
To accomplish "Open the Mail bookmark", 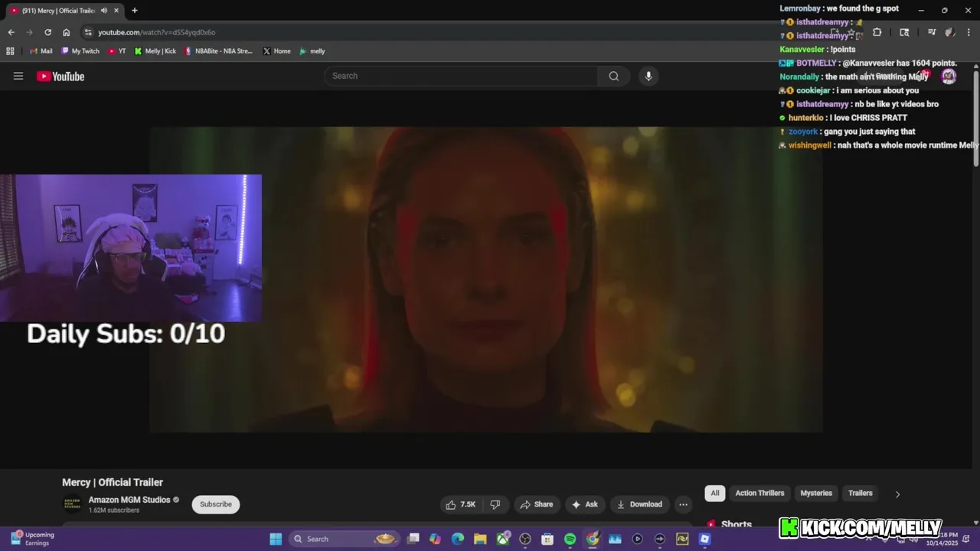I will pyautogui.click(x=41, y=51).
